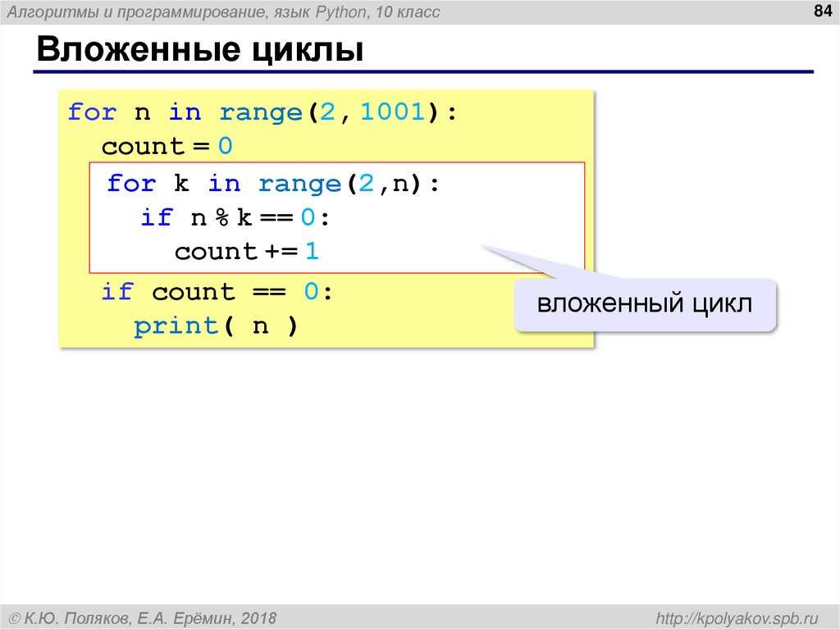The height and width of the screenshot is (629, 840).
Task: Select the 'вложенный цикл' callout bubble
Action: pyautogui.click(x=645, y=303)
